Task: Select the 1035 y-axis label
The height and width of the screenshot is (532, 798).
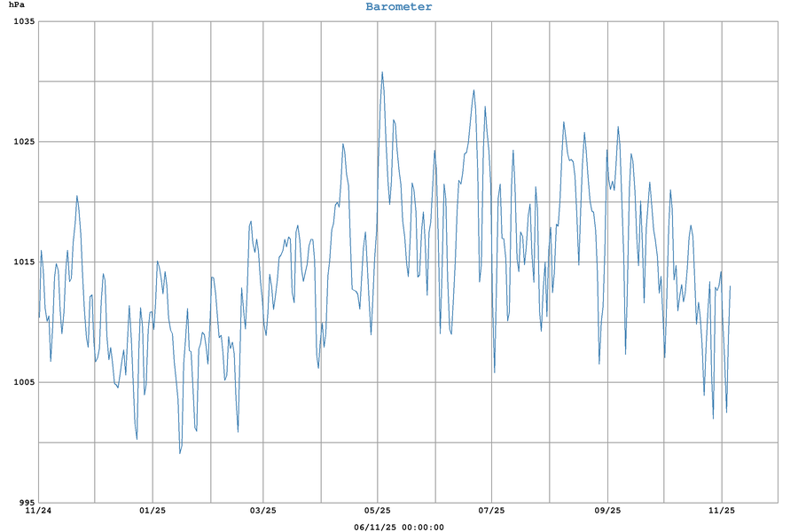Action: pyautogui.click(x=23, y=21)
